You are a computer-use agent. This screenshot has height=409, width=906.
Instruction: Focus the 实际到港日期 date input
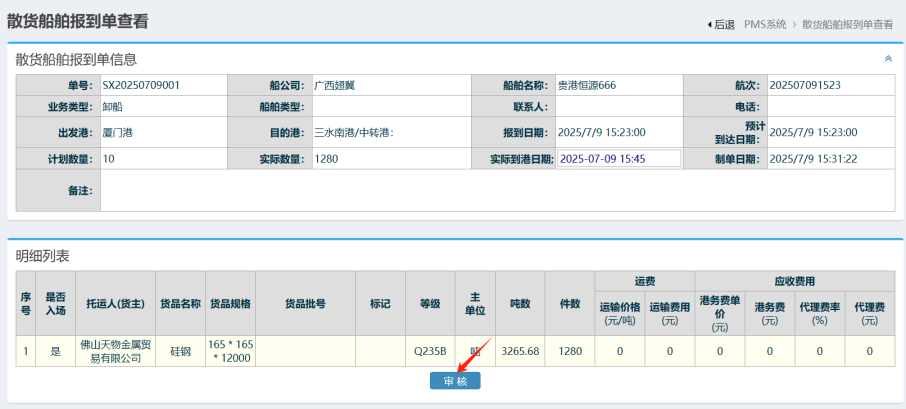pyautogui.click(x=619, y=158)
